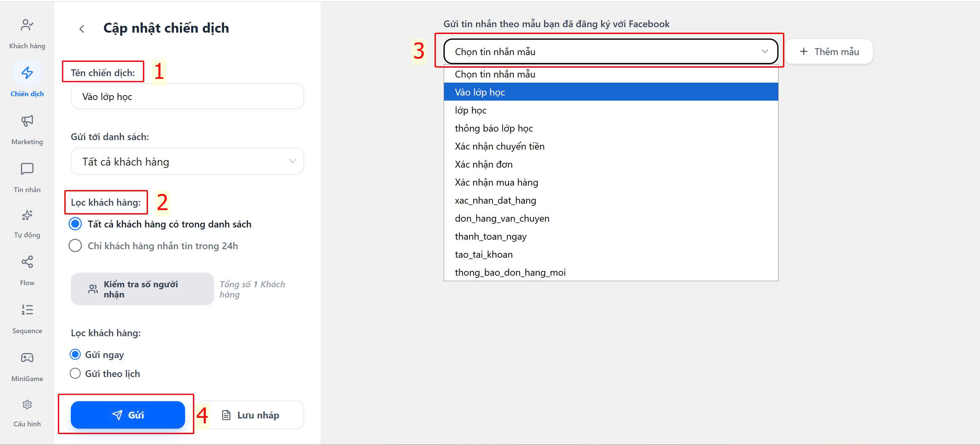Viewport: 980px width, 445px height.
Task: Collapse the Chọn tin nhắn mẫu dropdown
Action: [x=610, y=52]
